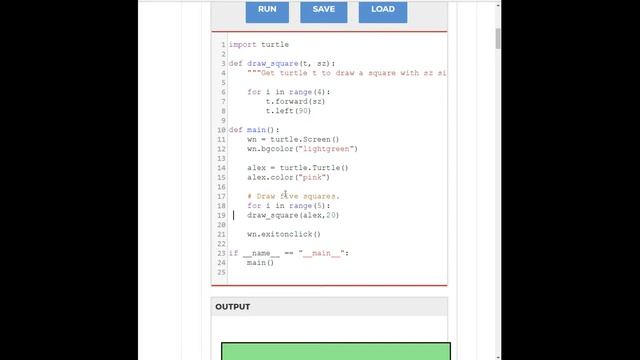Click the 'draw_square(alex,20)' line
The height and width of the screenshot is (360, 640).
(293, 215)
